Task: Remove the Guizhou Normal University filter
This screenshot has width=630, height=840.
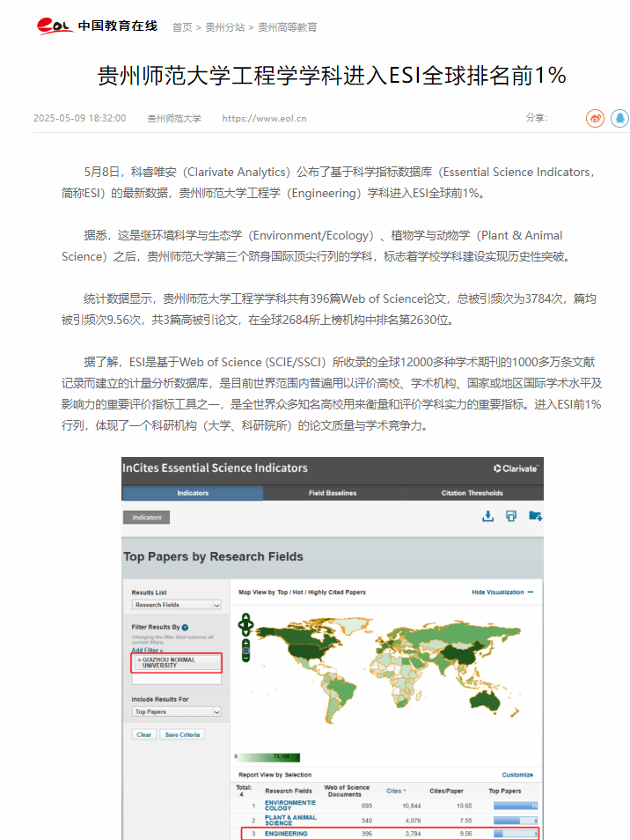Action: [x=139, y=660]
